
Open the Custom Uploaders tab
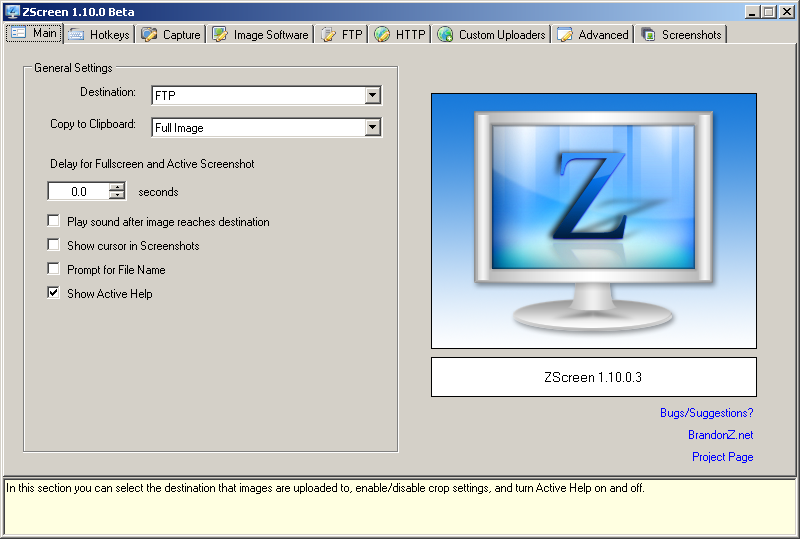pyautogui.click(x=492, y=34)
